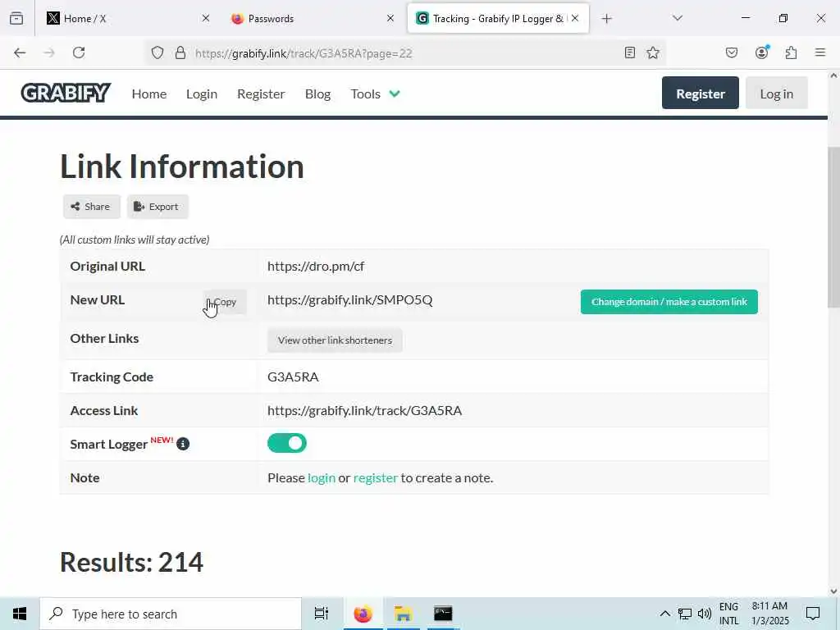Open tracking protection shield icon
Image resolution: width=840 pixels, height=630 pixels.
[157, 52]
